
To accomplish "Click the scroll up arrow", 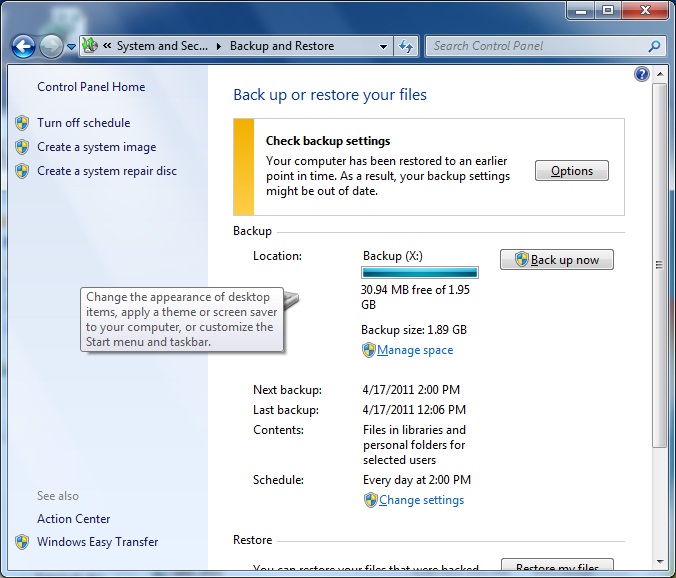I will point(660,74).
